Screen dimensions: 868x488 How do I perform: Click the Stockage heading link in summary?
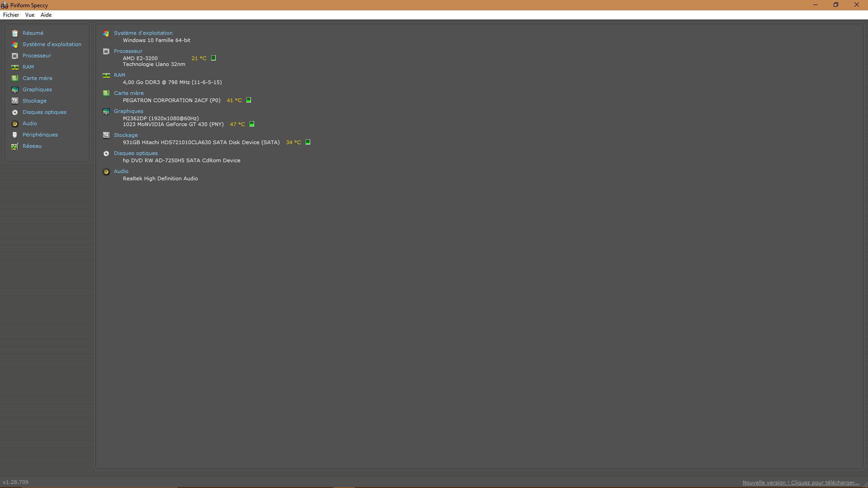(x=126, y=135)
